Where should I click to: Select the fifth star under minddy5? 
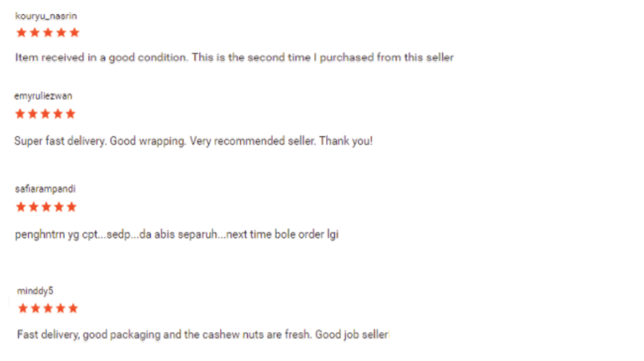pos(73,308)
